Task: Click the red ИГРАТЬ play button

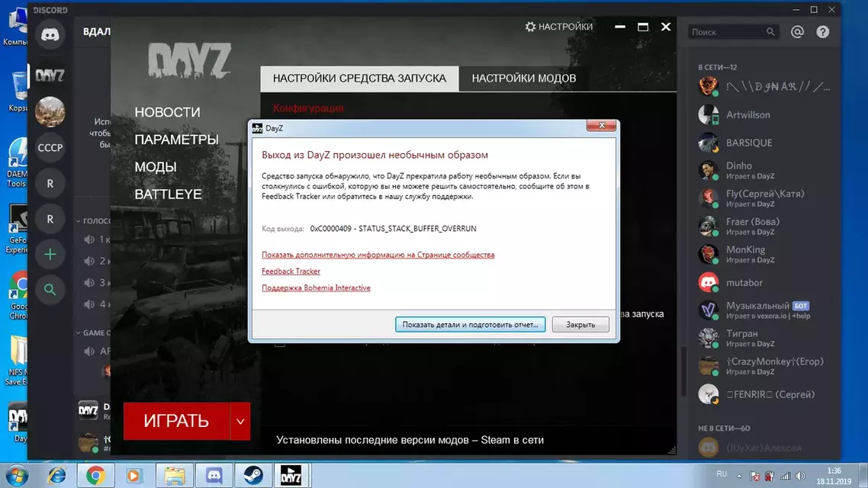Action: [176, 421]
